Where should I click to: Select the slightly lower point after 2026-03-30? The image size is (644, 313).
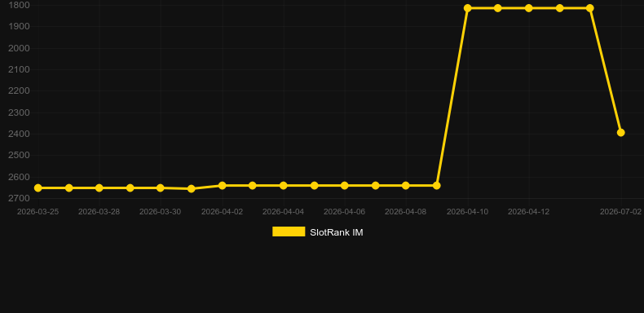click(x=191, y=188)
